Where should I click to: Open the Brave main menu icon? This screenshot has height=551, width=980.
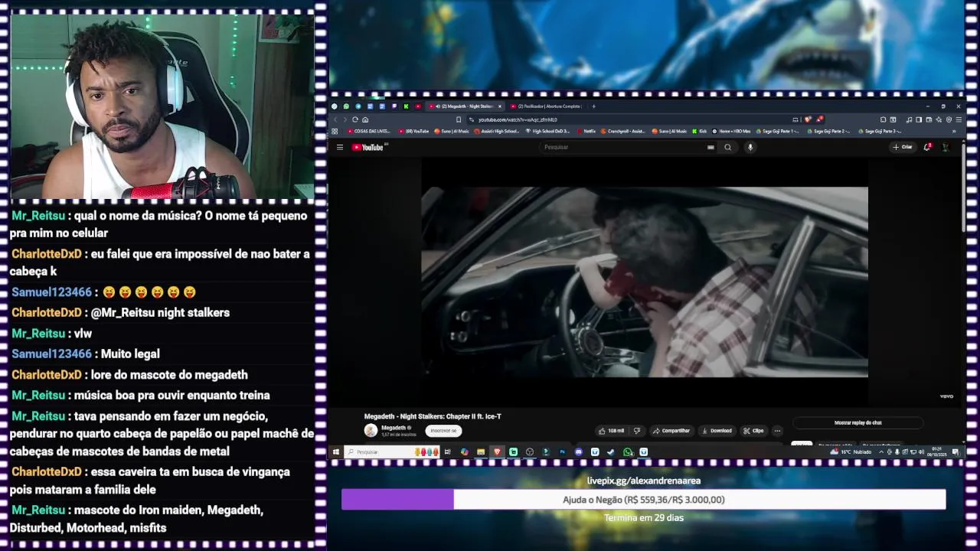959,119
